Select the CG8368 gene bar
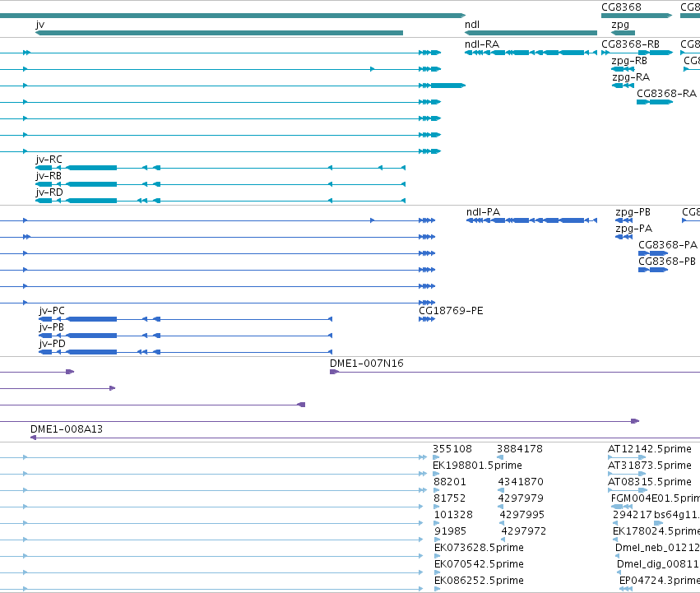 tap(637, 16)
